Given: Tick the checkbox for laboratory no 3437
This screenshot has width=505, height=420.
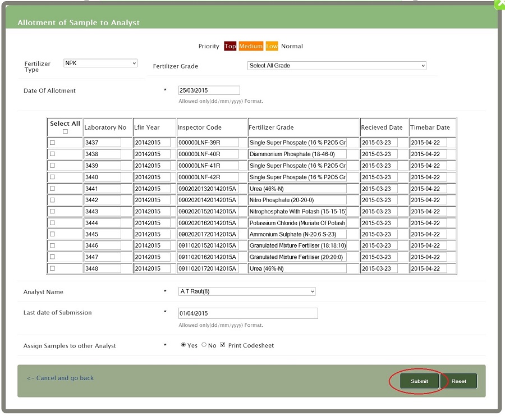Looking at the screenshot, I should [53, 143].
